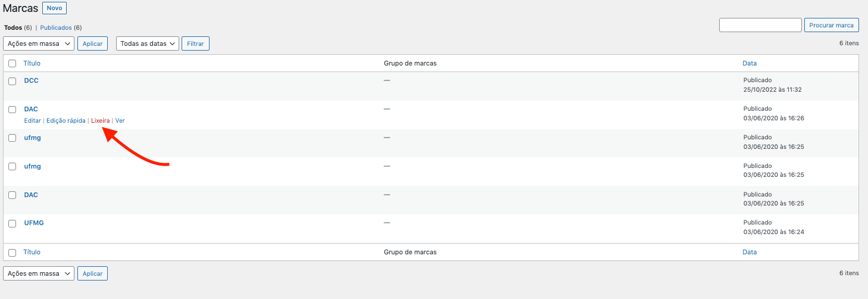The image size is (868, 299).
Task: Click the top 'Aplicar' button
Action: (x=92, y=43)
